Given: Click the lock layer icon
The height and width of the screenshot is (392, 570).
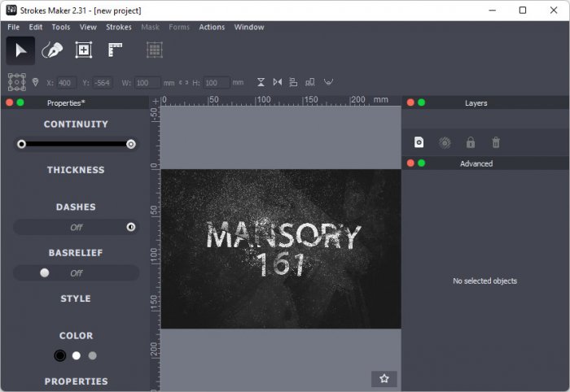Looking at the screenshot, I should 470,142.
